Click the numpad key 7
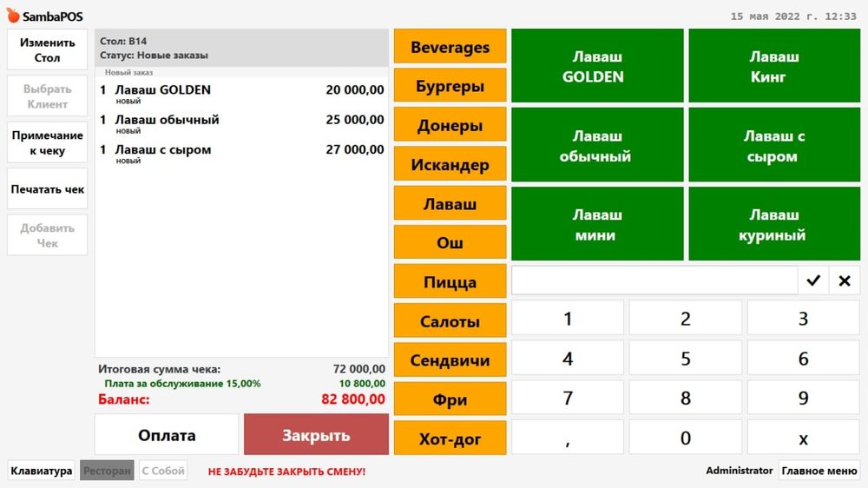The height and width of the screenshot is (488, 868). coord(568,398)
